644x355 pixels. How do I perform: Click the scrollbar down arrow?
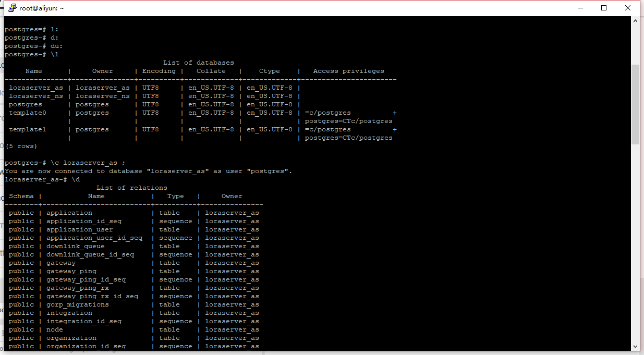[636, 346]
